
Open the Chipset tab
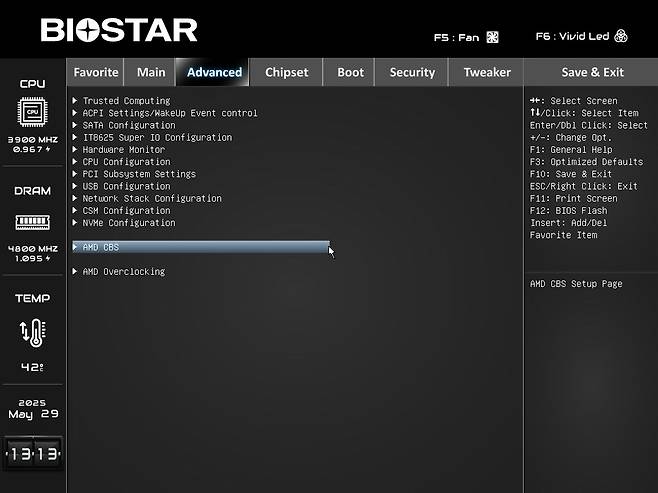[287, 72]
